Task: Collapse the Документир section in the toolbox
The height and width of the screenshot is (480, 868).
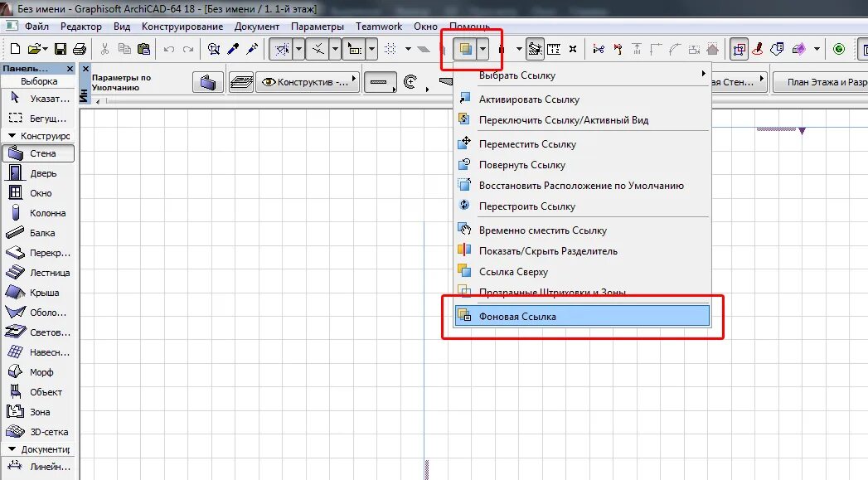Action: point(12,449)
